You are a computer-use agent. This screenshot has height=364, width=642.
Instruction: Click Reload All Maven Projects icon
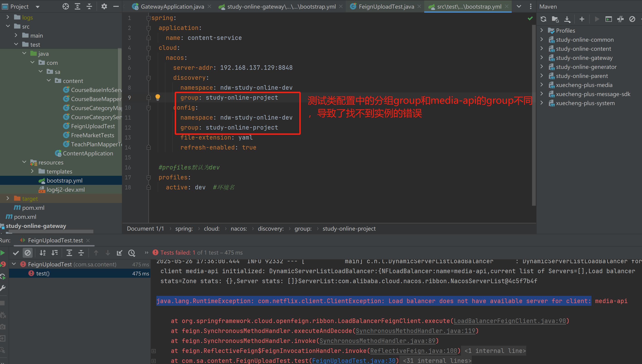click(543, 19)
